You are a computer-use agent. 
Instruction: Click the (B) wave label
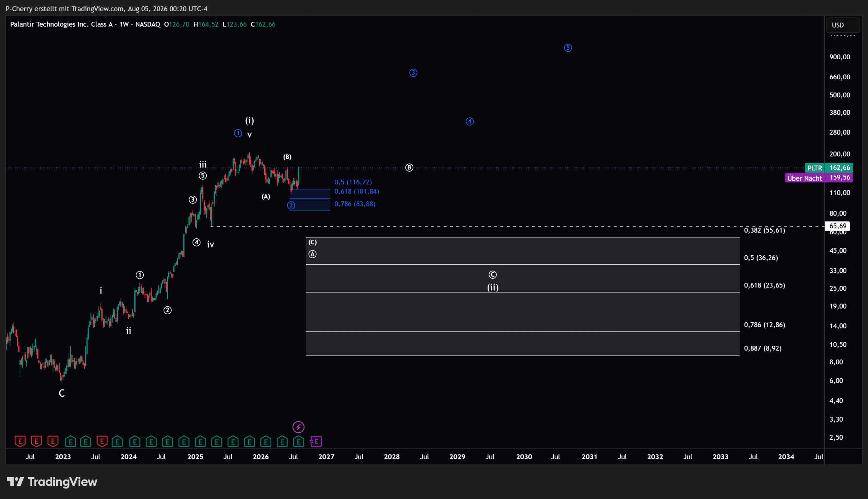click(287, 157)
